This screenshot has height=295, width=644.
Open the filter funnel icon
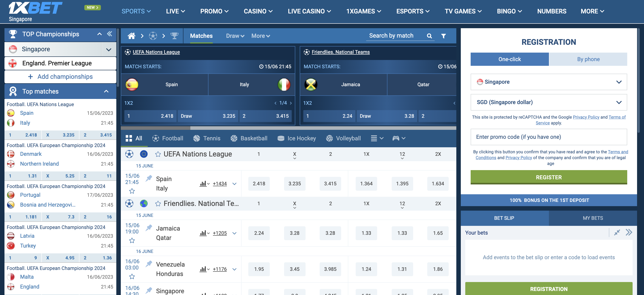click(x=444, y=36)
